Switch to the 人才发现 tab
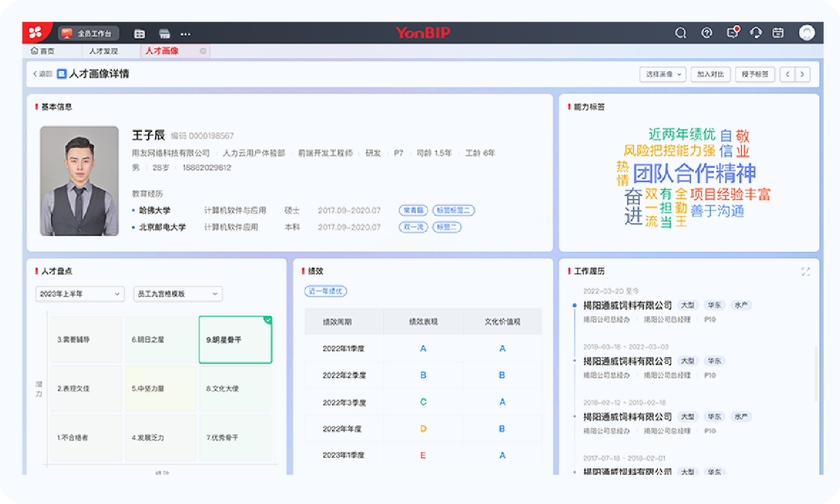This screenshot has height=504, width=840. tap(104, 51)
